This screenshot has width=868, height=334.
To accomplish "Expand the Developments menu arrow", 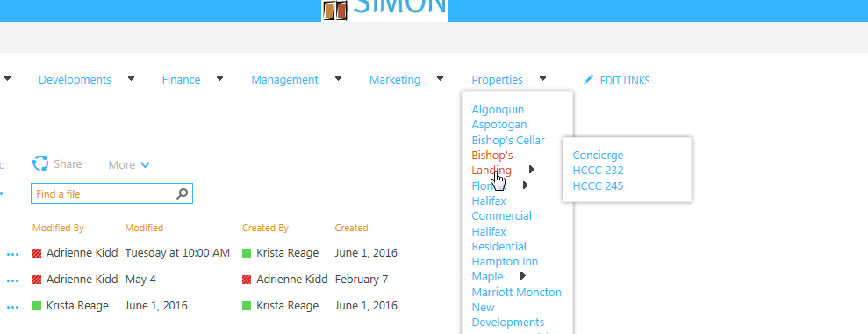I will [131, 79].
